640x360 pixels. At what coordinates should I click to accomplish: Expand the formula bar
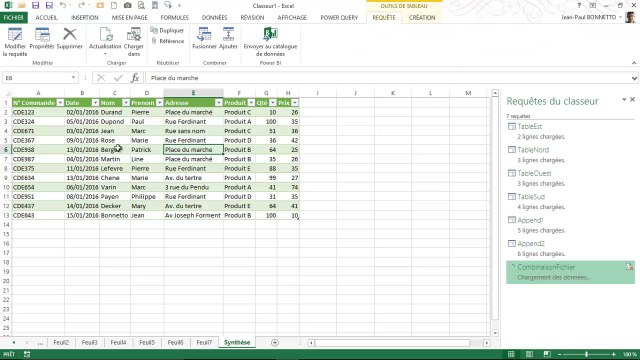point(634,78)
